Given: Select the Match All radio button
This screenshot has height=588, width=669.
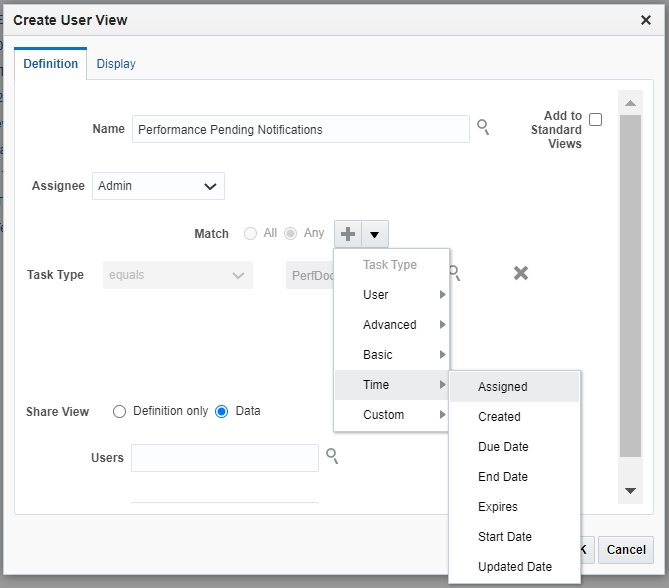Looking at the screenshot, I should pos(250,233).
